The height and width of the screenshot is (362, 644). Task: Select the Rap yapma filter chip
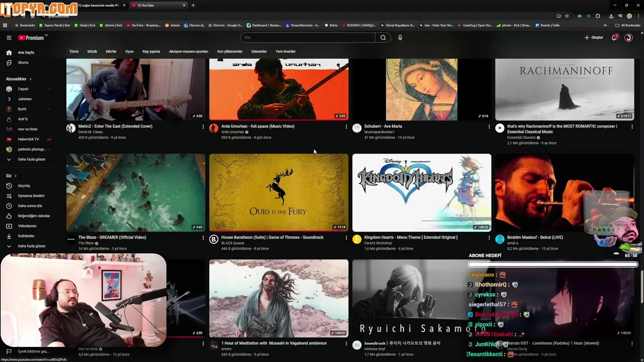pyautogui.click(x=151, y=51)
